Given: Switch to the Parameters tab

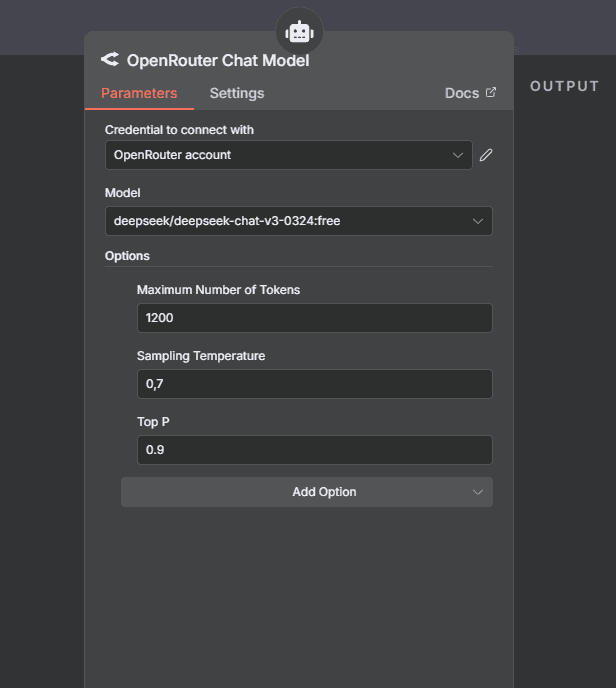Looking at the screenshot, I should (139, 93).
